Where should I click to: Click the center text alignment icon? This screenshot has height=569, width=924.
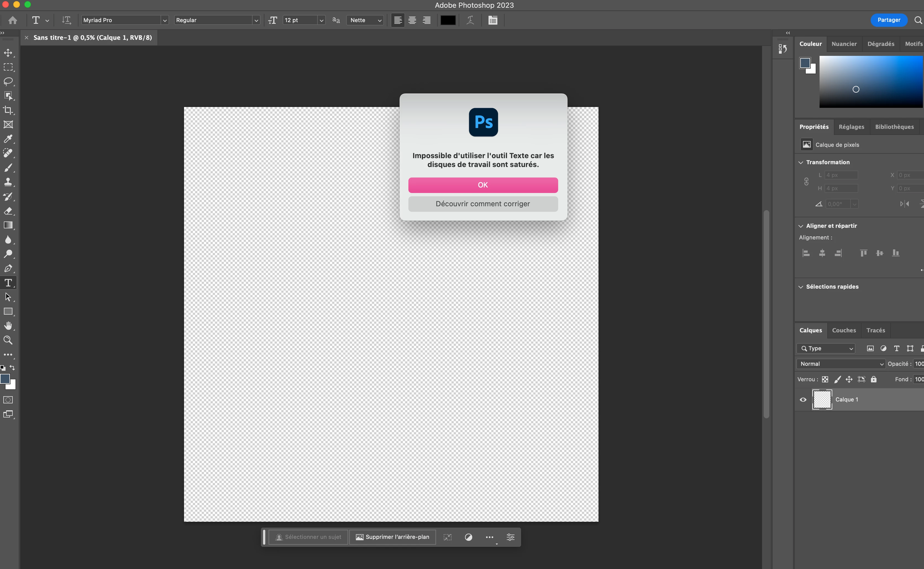click(x=412, y=20)
